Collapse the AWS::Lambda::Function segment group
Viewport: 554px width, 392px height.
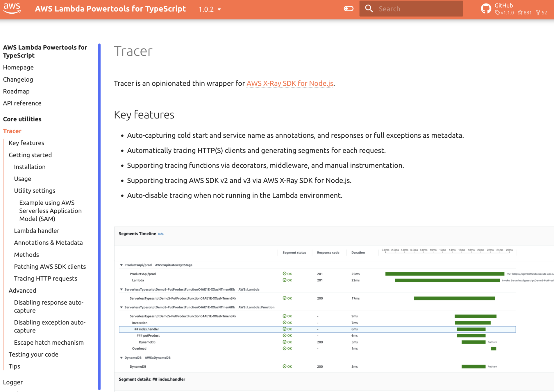[x=121, y=307]
